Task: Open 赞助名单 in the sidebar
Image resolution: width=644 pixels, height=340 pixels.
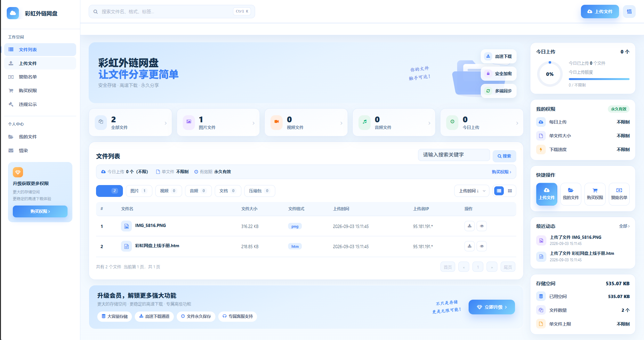Action: click(x=40, y=77)
